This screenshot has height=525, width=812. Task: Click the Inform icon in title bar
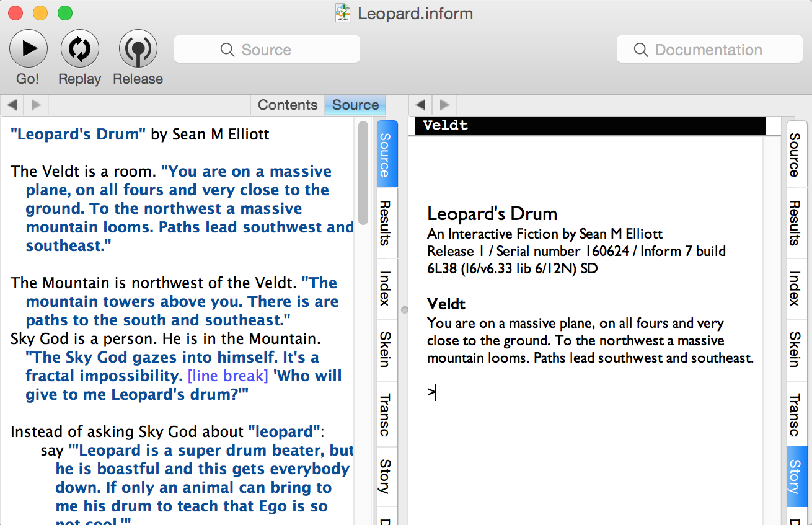[343, 13]
